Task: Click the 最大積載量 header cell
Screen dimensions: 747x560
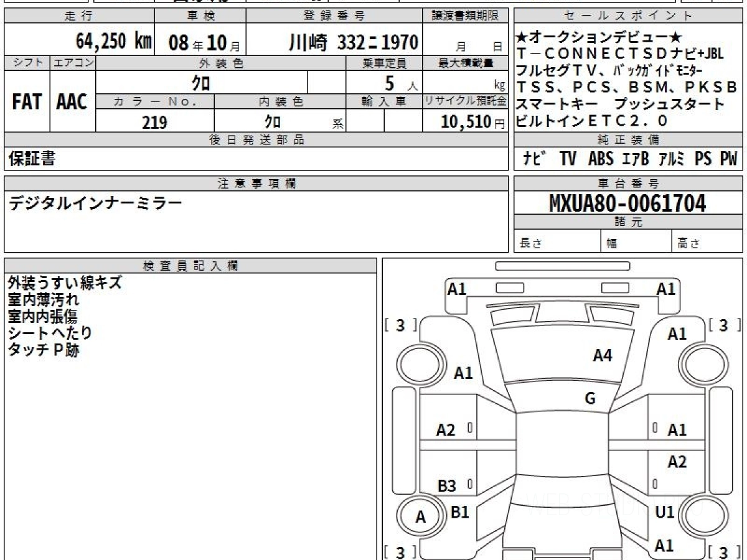Action: click(466, 63)
